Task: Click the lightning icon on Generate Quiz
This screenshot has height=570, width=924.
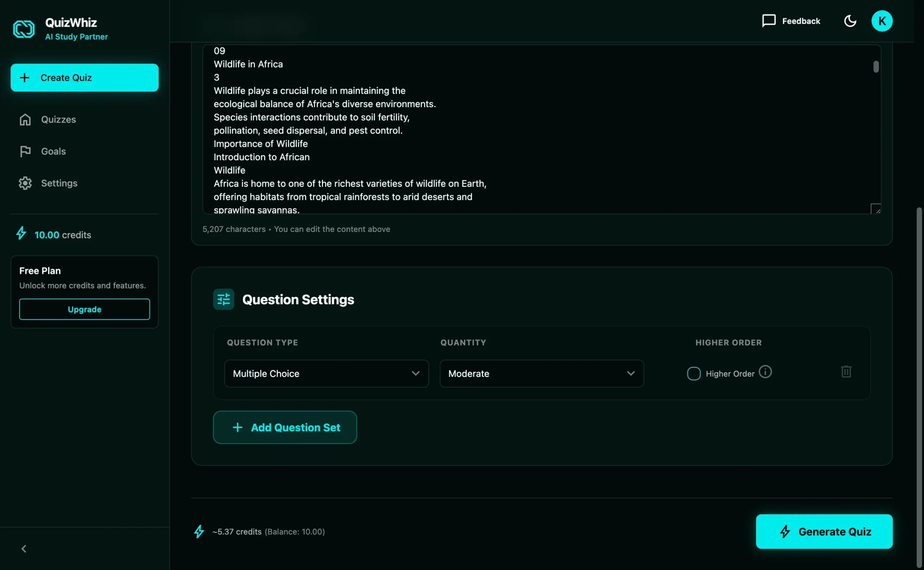Action: coord(785,531)
